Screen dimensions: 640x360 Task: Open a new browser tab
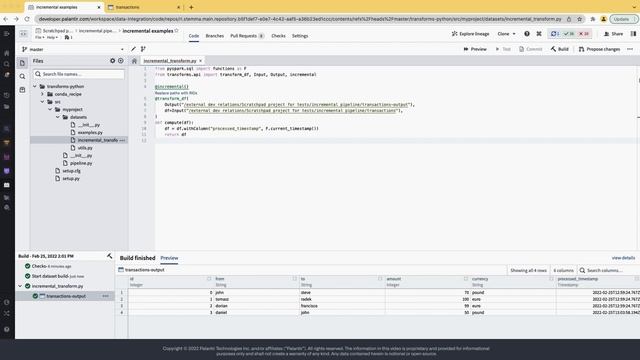click(191, 7)
